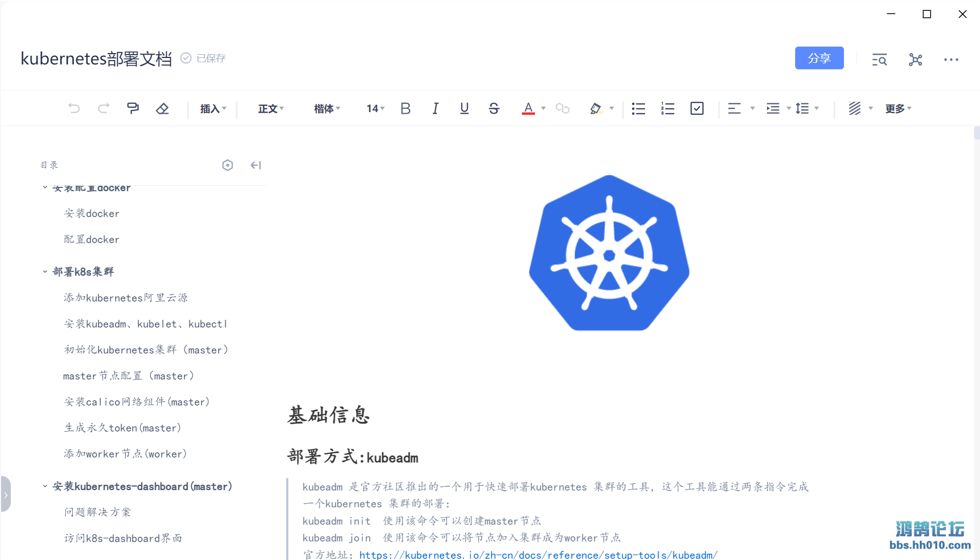Insert a bulleted list
This screenshot has width=980, height=560.
pos(639,108)
